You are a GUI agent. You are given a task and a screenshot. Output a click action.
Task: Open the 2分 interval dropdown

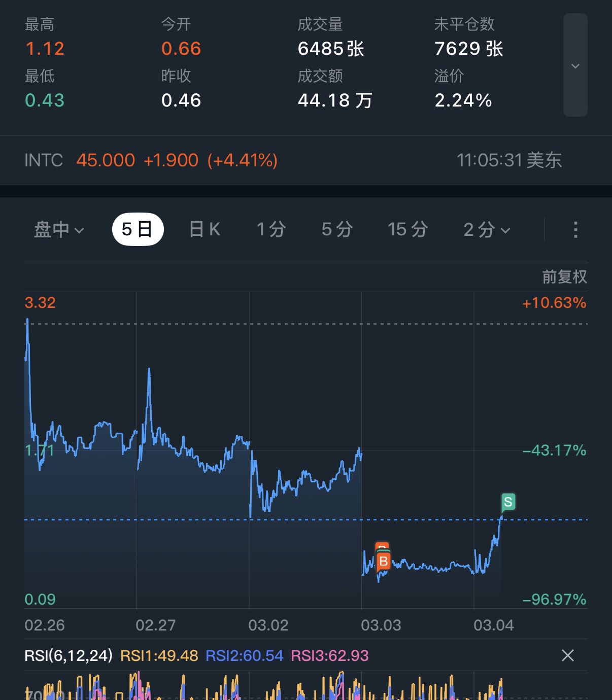[x=486, y=229]
